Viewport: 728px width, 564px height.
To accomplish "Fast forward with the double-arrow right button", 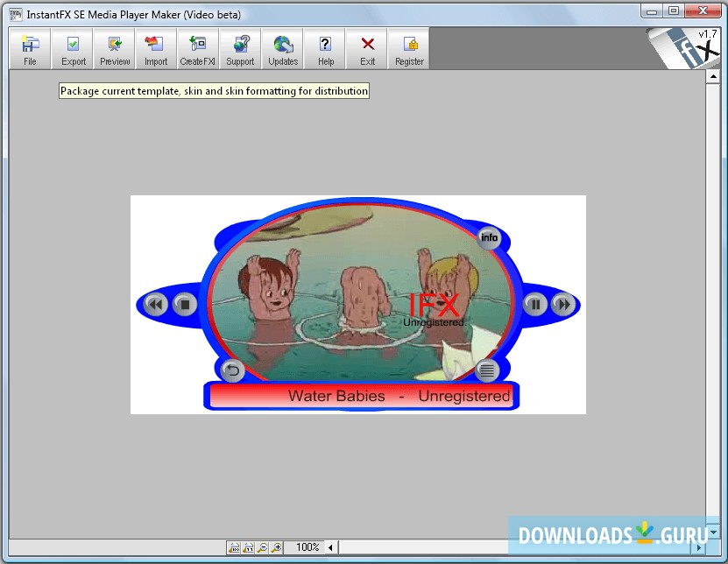I will click(564, 305).
